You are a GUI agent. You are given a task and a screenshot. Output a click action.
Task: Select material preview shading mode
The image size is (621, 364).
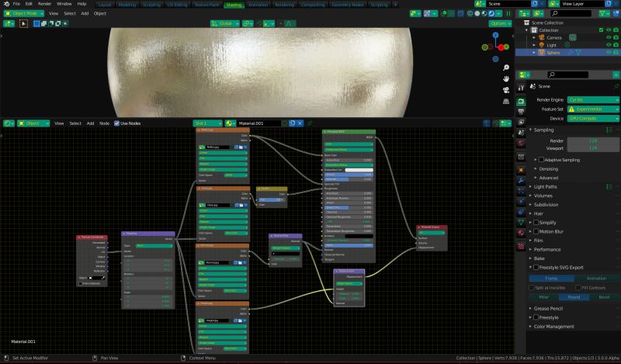[x=484, y=13]
